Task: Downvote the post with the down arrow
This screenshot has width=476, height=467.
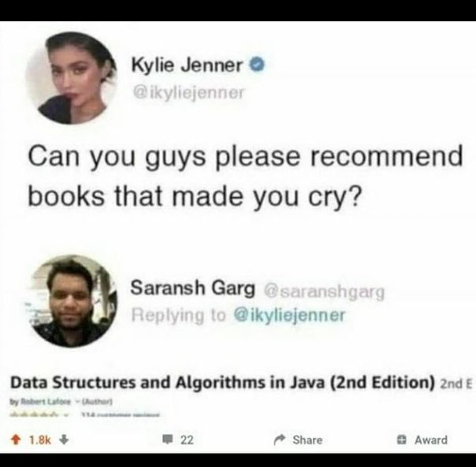Action: [64, 440]
